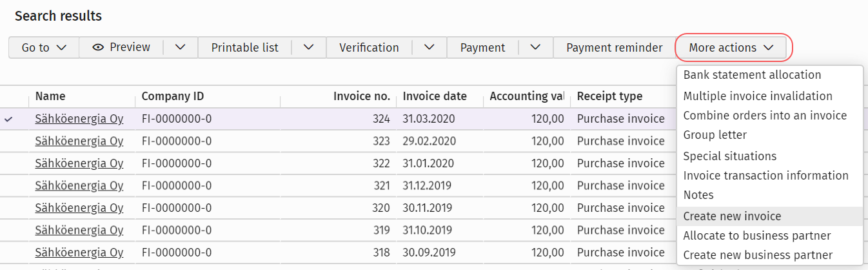Toggle the checkmark on invoice 324 row
Image resolution: width=868 pixels, height=270 pixels.
[x=8, y=119]
